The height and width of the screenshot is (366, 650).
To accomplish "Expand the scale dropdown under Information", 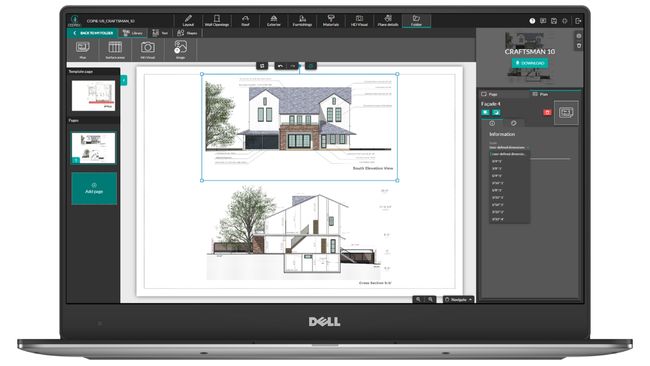I will pos(509,147).
